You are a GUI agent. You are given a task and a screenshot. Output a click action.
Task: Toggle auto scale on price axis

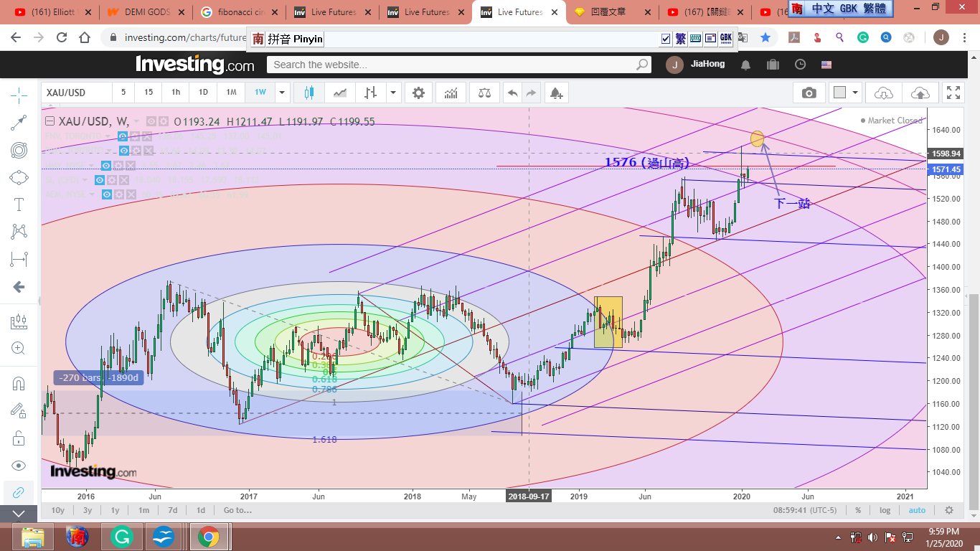tap(917, 510)
